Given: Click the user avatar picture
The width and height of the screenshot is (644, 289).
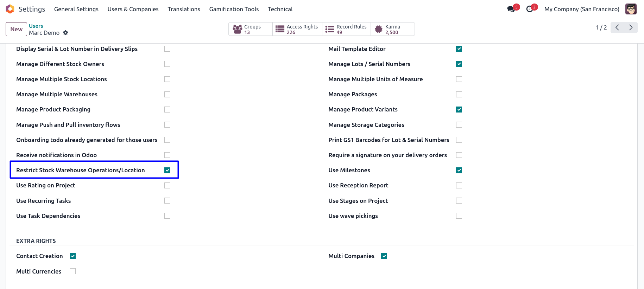Looking at the screenshot, I should tap(631, 9).
